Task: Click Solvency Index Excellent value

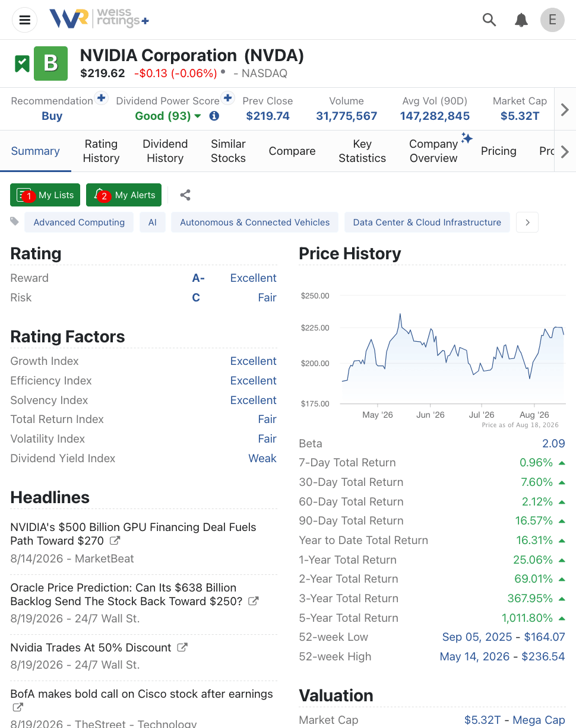Action: click(254, 400)
